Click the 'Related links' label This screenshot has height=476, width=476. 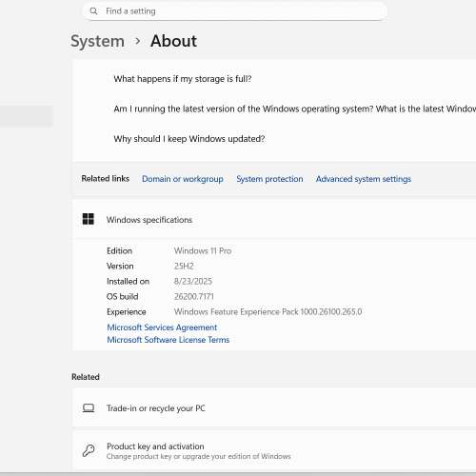click(x=106, y=179)
